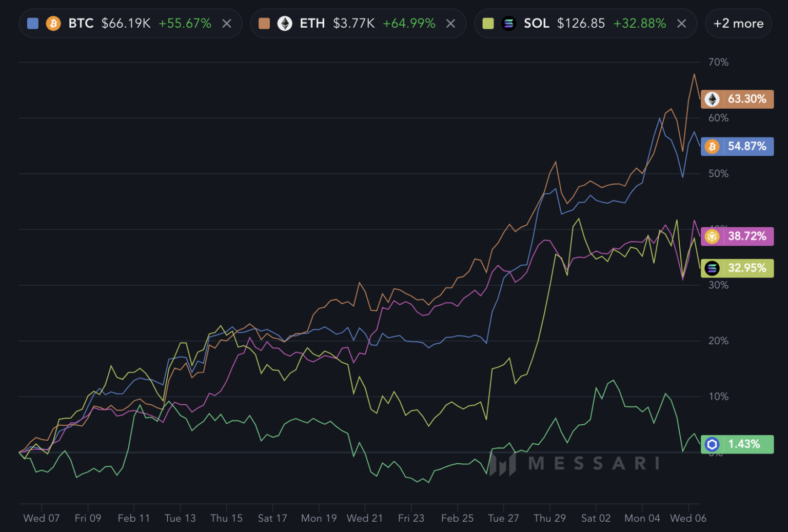Click the ETH price $3.77K
This screenshot has height=532, width=788.
[x=353, y=24]
